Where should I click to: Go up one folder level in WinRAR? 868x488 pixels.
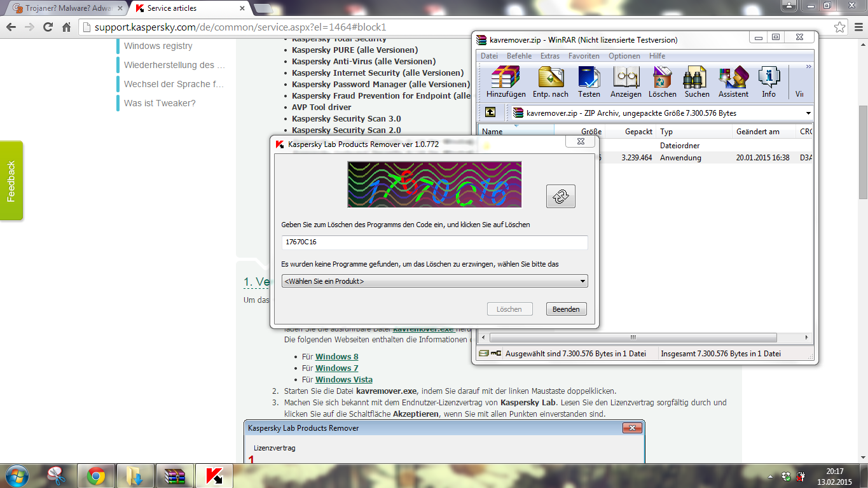pos(490,113)
